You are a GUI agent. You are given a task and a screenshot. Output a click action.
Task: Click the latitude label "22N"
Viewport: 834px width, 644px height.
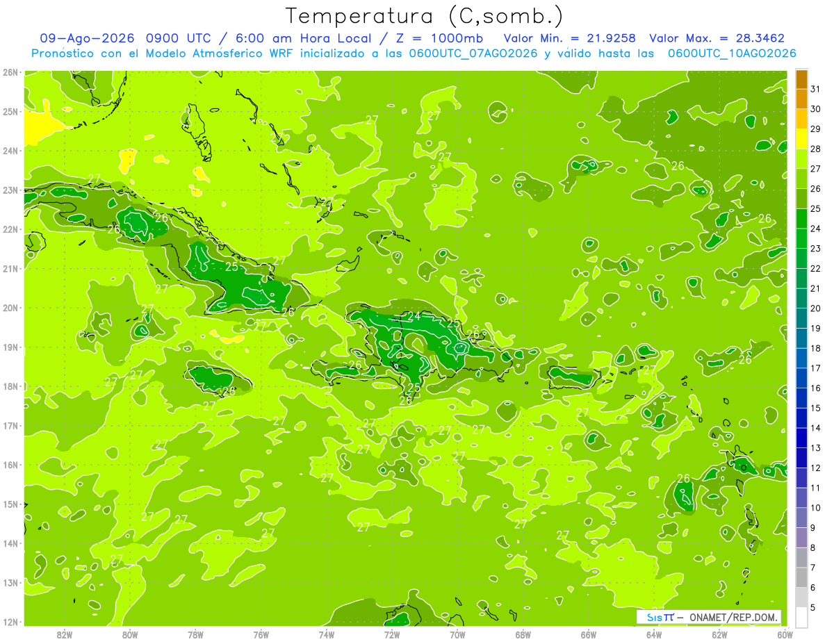click(x=10, y=229)
